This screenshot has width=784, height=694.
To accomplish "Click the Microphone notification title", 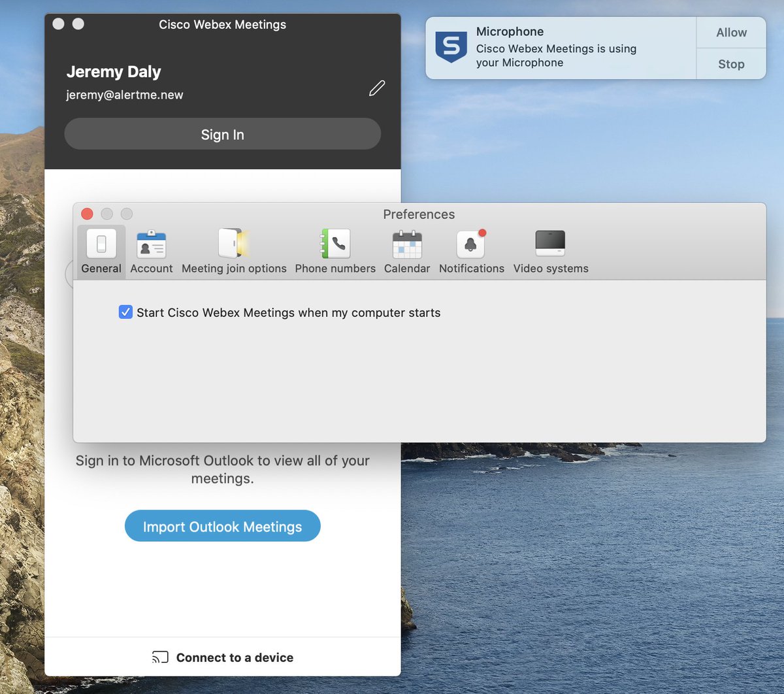I will click(510, 31).
